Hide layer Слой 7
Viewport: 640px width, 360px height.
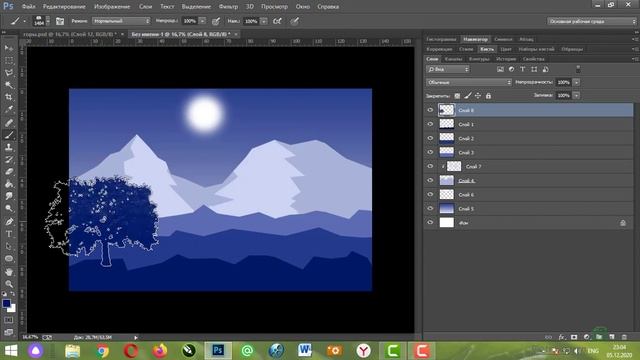[x=430, y=166]
